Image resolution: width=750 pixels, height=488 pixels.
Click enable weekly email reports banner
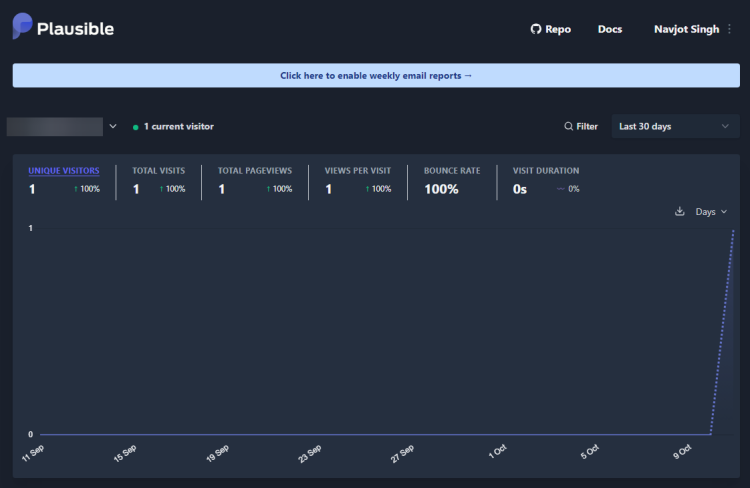376,76
